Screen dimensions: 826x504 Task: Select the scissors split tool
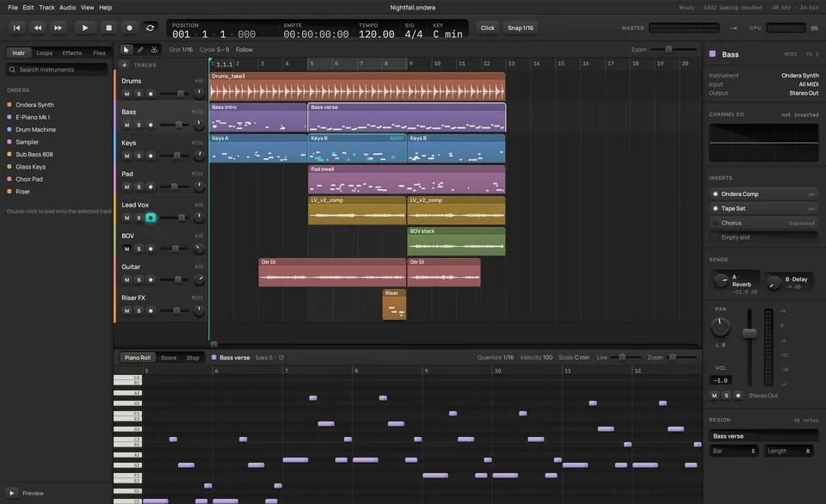[154, 50]
